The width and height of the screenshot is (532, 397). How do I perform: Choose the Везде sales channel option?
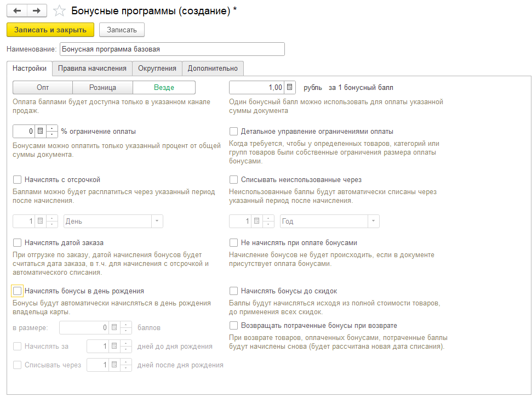pyautogui.click(x=164, y=87)
